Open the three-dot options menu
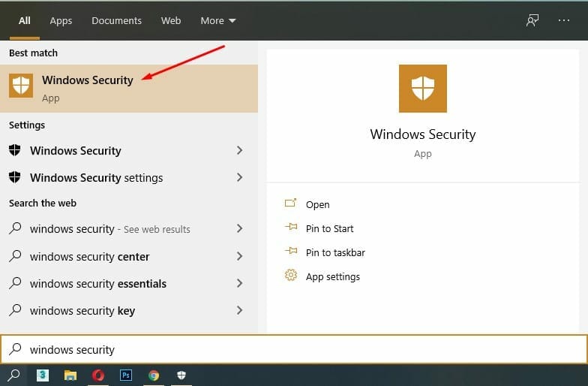This screenshot has height=386, width=588. pos(564,20)
